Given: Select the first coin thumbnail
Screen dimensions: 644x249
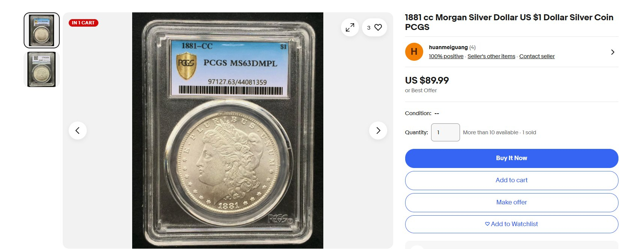Looking at the screenshot, I should [42, 30].
